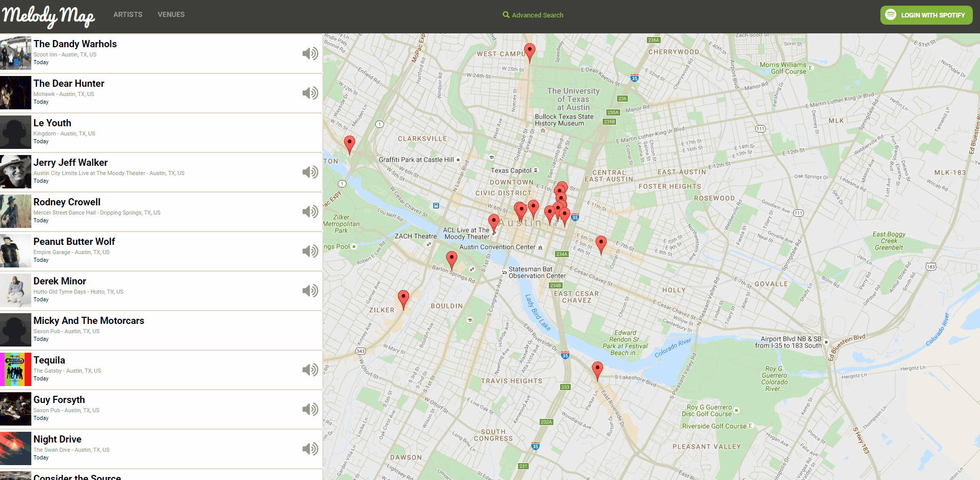980x480 pixels.
Task: Select the map pin near S Lakeshore Blvd
Action: click(598, 371)
